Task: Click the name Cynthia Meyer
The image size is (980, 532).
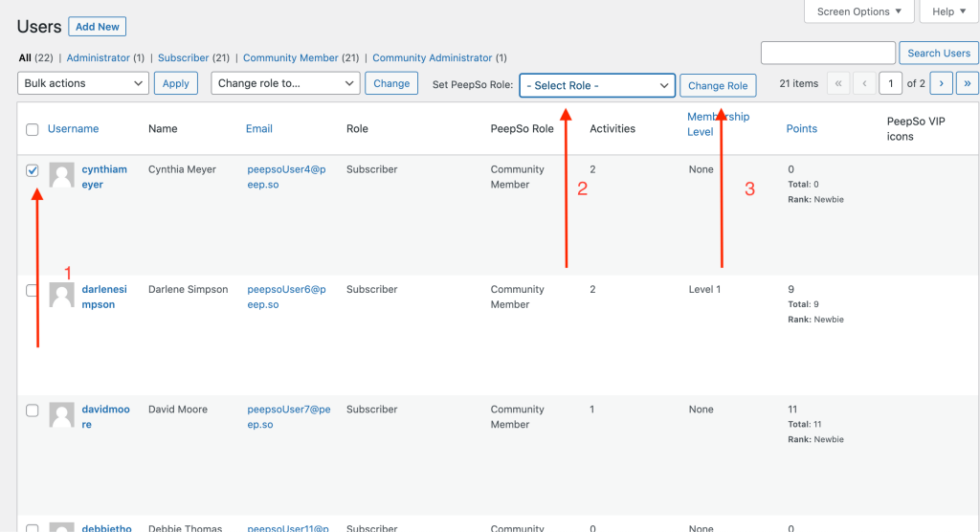Action: pos(182,169)
